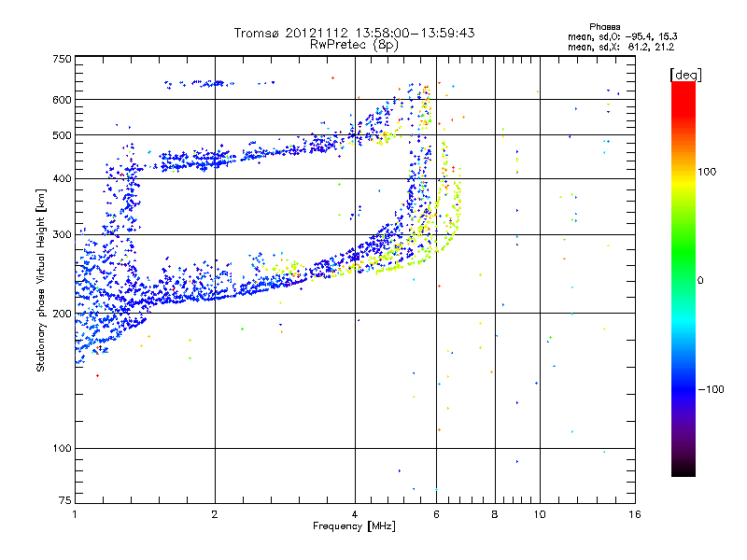
Task: Click y-axis tick label "100" on height axis
Action: coord(62,449)
